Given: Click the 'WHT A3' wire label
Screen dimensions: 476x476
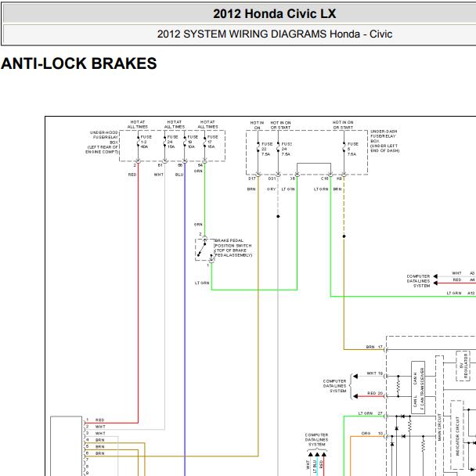Looking at the screenshot, I should pyautogui.click(x=463, y=273).
